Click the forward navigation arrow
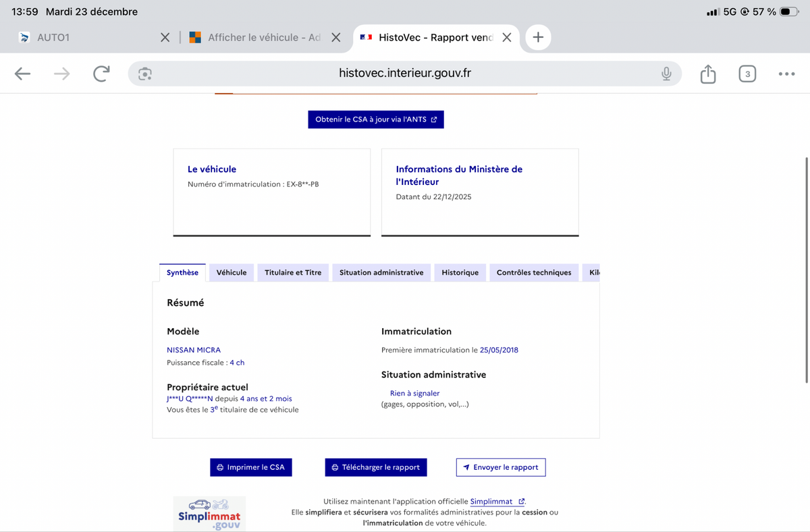The image size is (810, 532). tap(61, 74)
